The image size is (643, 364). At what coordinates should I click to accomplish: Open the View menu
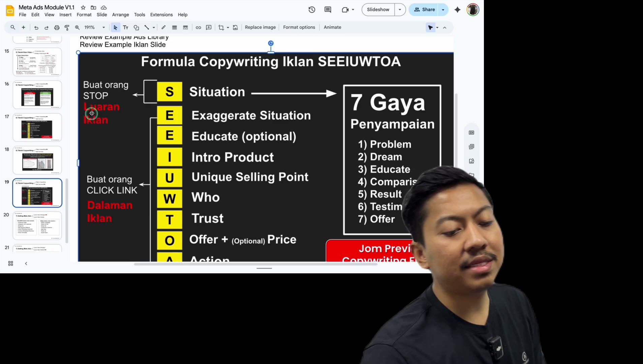49,15
